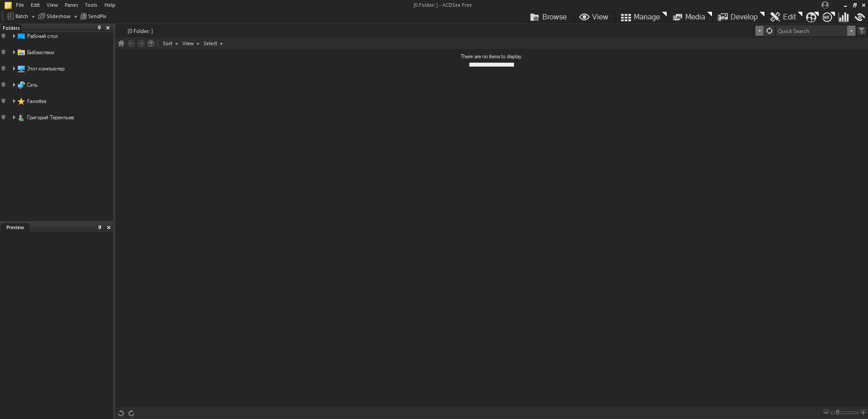The height and width of the screenshot is (419, 868).
Task: Open the Sort dropdown
Action: [170, 43]
